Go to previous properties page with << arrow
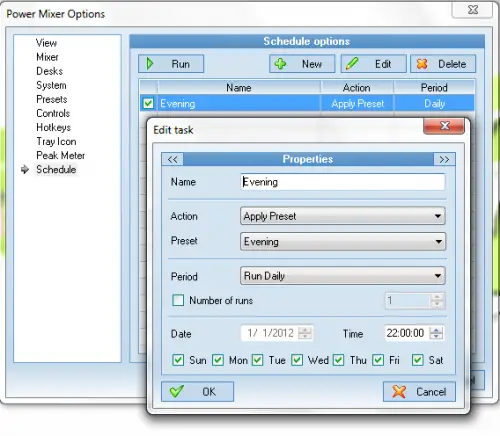This screenshot has height=436, width=500. coord(172,159)
